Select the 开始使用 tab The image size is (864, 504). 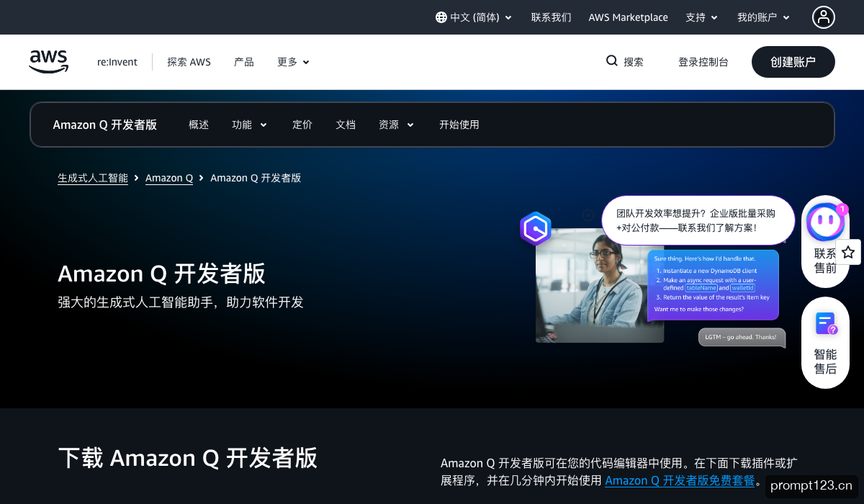pos(459,125)
